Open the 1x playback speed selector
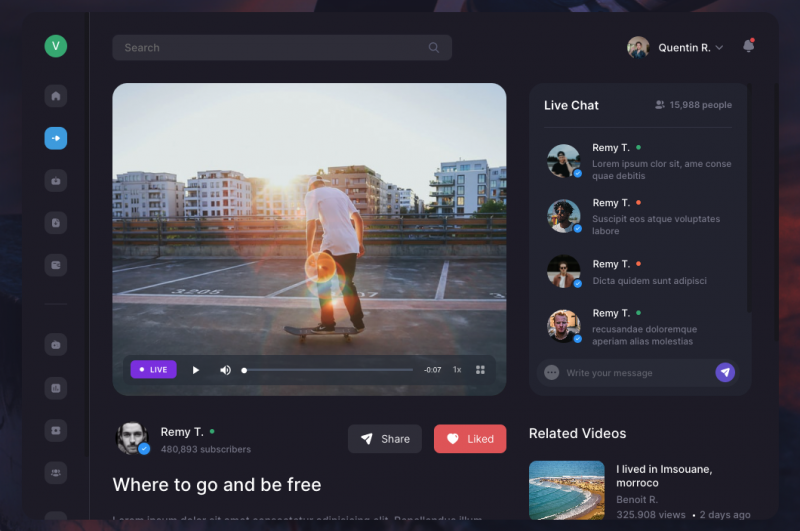The width and height of the screenshot is (800, 531). click(x=457, y=370)
